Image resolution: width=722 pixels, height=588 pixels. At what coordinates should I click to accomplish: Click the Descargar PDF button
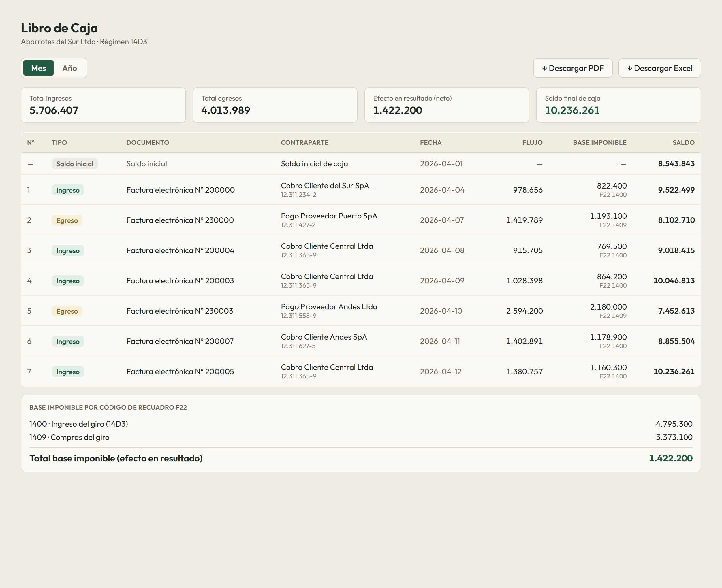pyautogui.click(x=573, y=68)
